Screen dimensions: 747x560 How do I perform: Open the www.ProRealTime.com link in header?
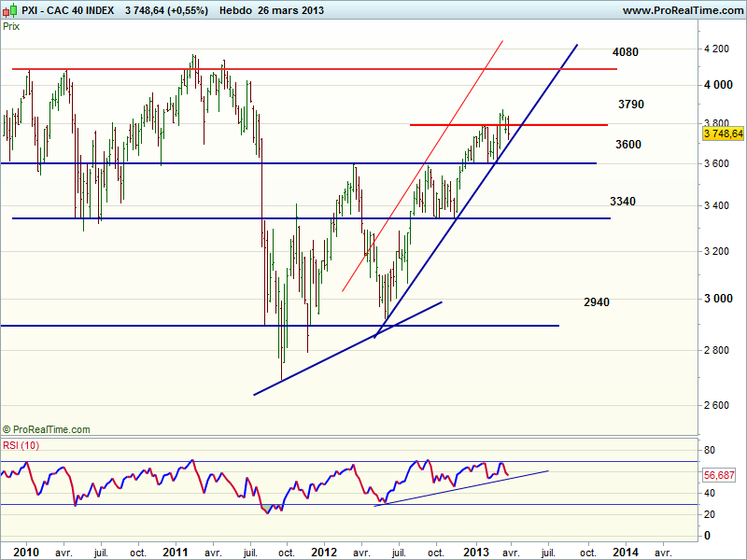pyautogui.click(x=681, y=10)
